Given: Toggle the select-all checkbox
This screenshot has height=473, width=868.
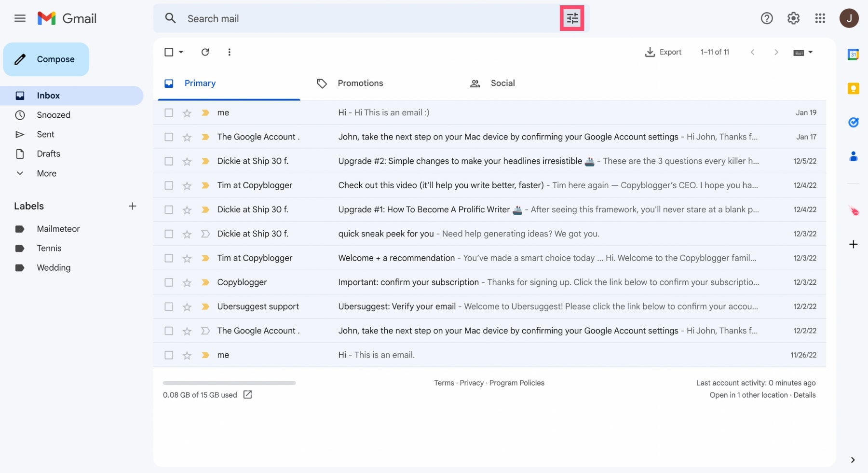Looking at the screenshot, I should pyautogui.click(x=169, y=52).
